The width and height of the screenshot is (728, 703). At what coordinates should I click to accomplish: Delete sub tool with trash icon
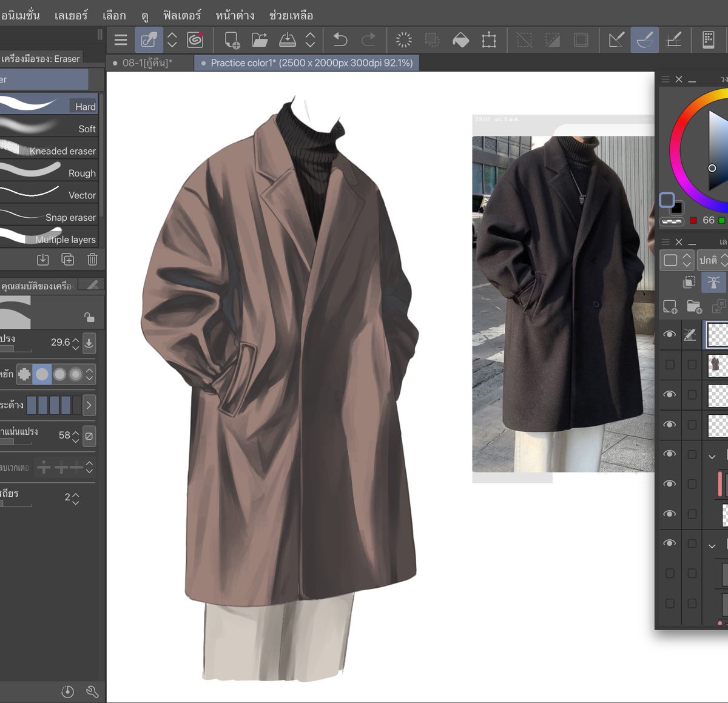click(x=92, y=260)
